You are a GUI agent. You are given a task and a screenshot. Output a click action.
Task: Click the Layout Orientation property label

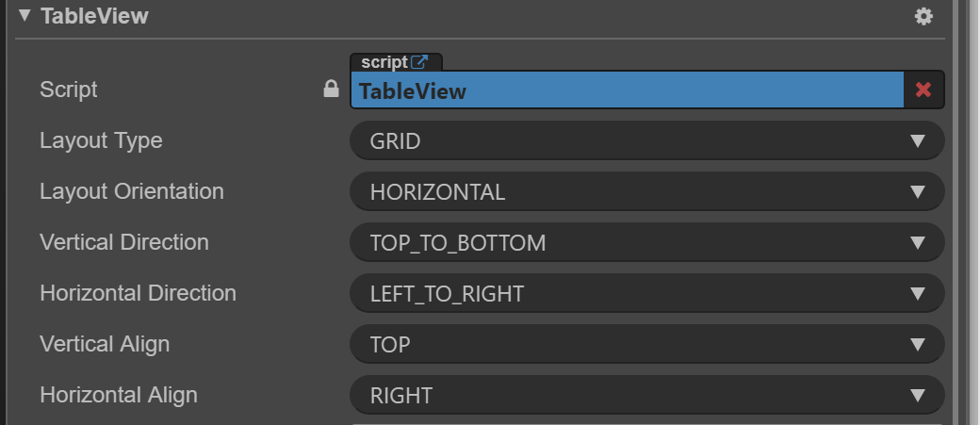tap(132, 192)
